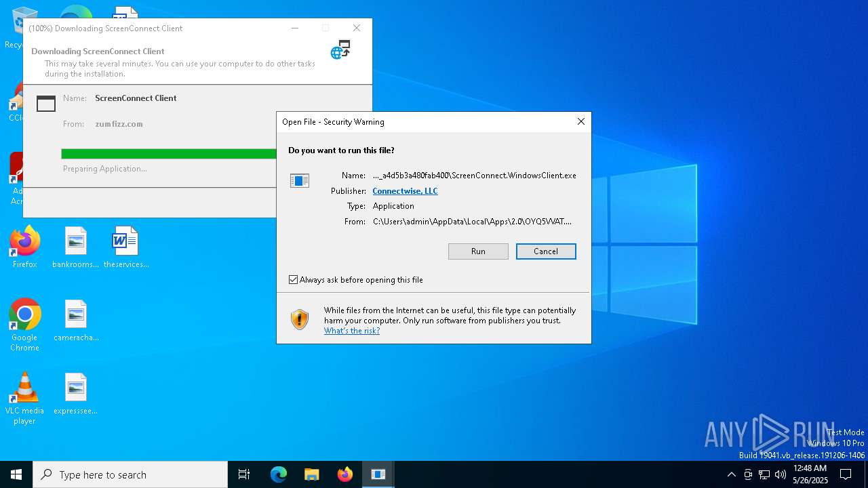Launch Microsoft Edge from the taskbar
Viewport: 868px width, 488px height.
pyautogui.click(x=279, y=474)
